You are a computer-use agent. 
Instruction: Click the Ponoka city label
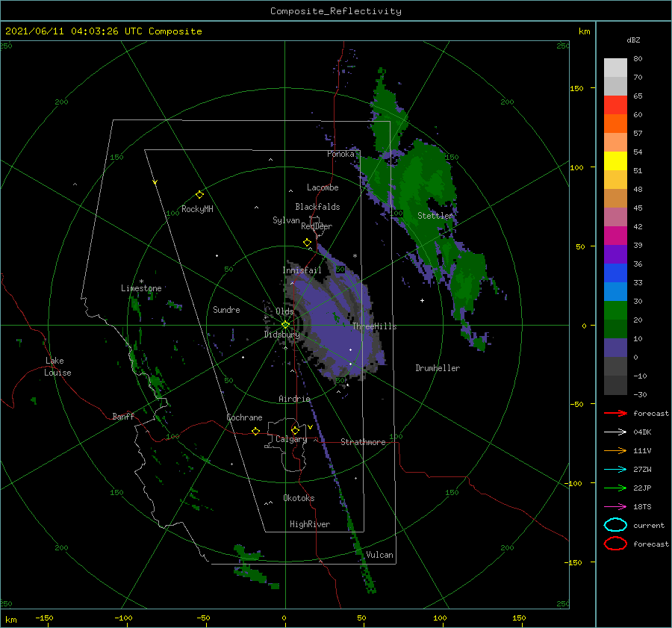click(340, 154)
